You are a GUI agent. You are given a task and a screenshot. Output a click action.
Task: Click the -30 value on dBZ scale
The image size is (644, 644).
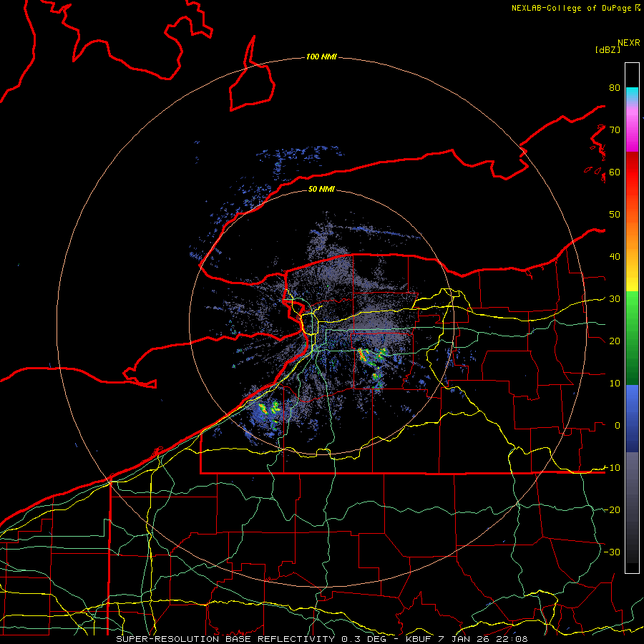(612, 552)
